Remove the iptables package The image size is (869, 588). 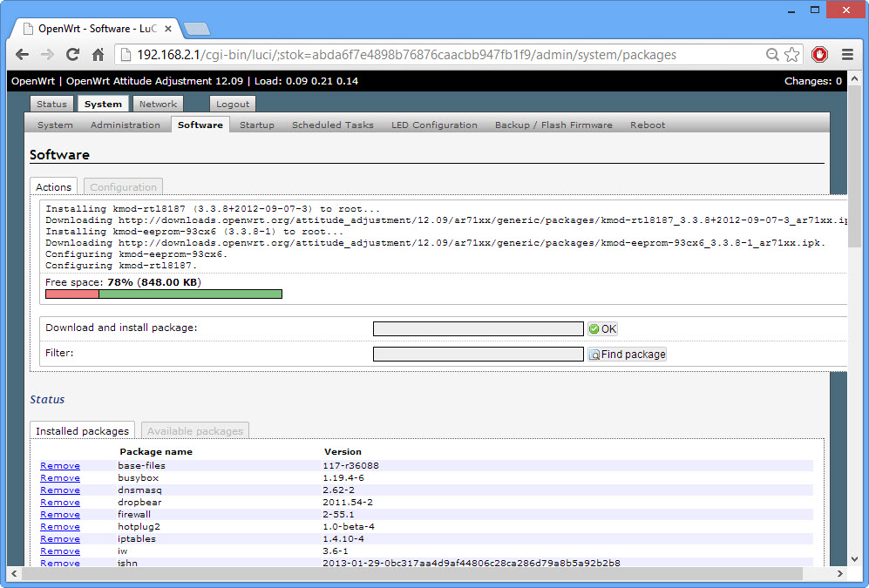coord(60,538)
